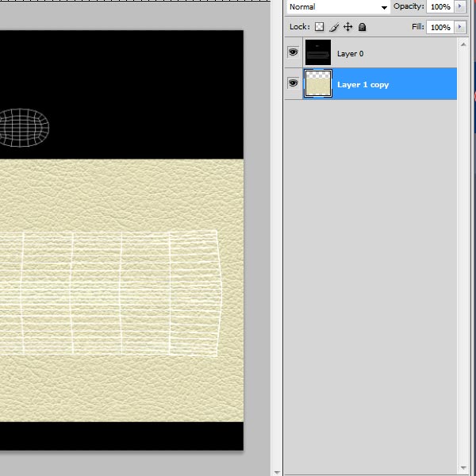Select Layer 0 thumbnail
Screen dimensions: 476x476
[x=318, y=52]
